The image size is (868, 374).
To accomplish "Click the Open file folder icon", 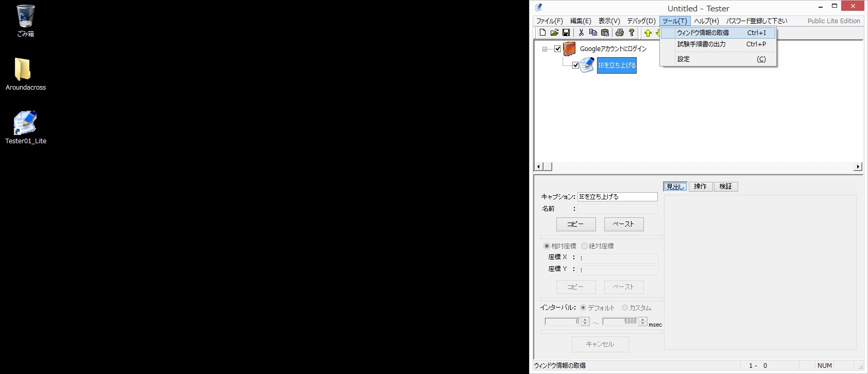I will (554, 32).
